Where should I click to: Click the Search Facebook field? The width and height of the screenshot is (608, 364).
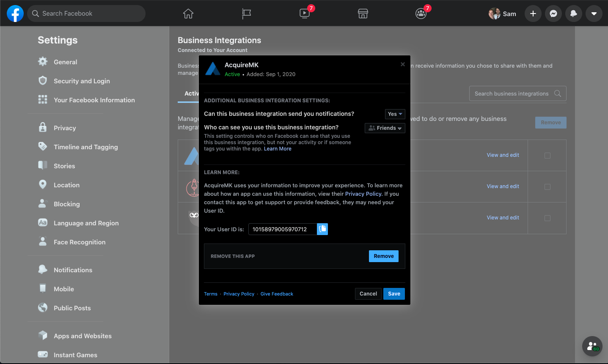click(86, 14)
